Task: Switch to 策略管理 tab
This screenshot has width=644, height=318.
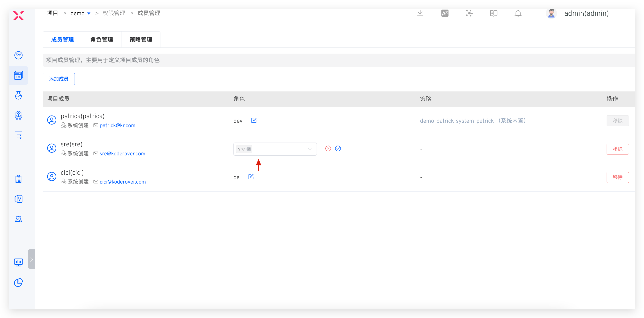Action: click(141, 39)
